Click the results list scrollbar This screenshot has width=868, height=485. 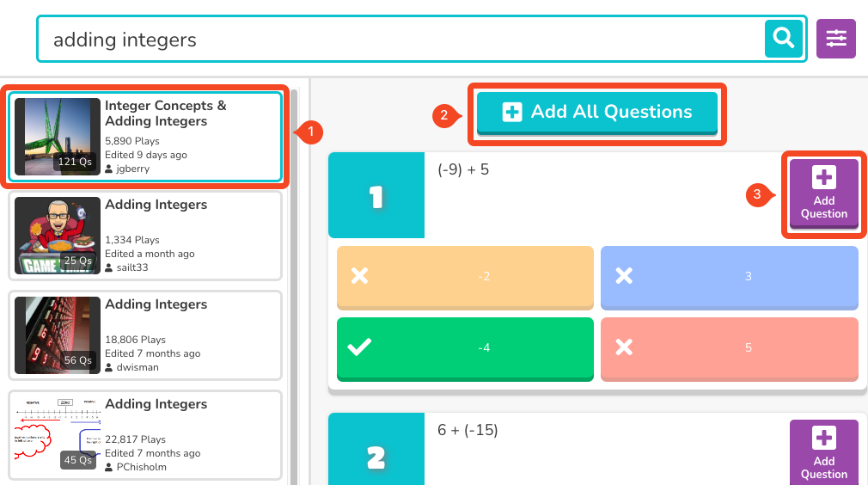tap(295, 284)
